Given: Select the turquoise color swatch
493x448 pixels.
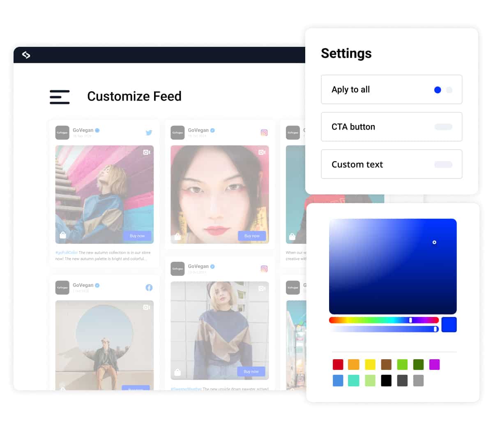Looking at the screenshot, I should tap(354, 381).
